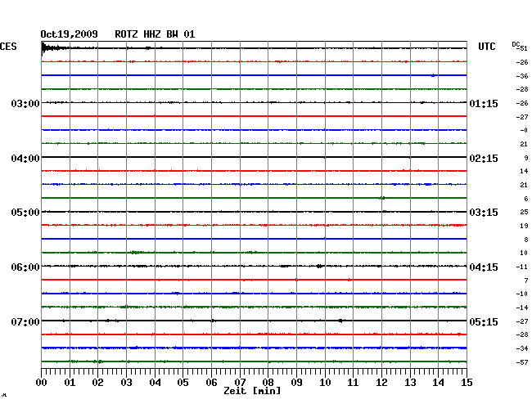Click the DC offset value -36
The width and height of the screenshot is (532, 404).
point(522,76)
